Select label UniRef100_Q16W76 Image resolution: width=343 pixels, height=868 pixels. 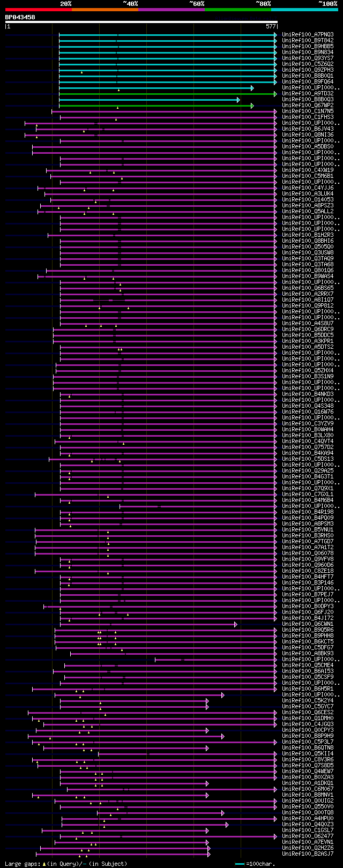[x=308, y=411]
